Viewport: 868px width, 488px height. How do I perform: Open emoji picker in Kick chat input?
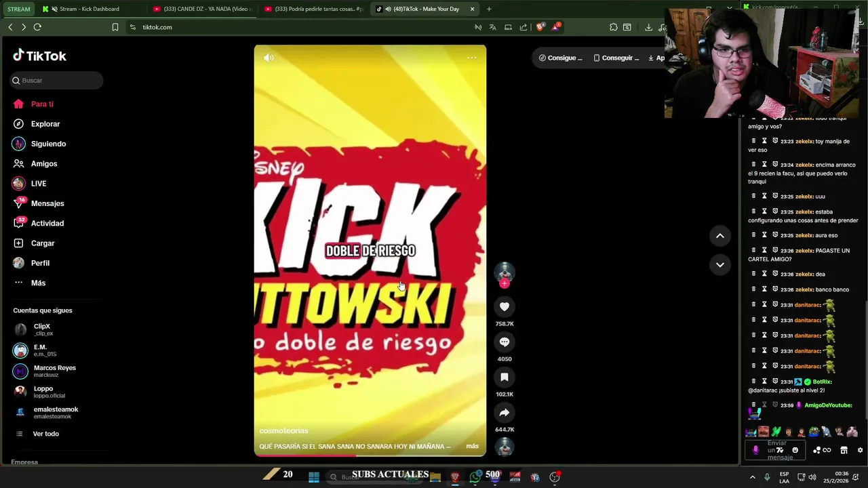click(795, 450)
